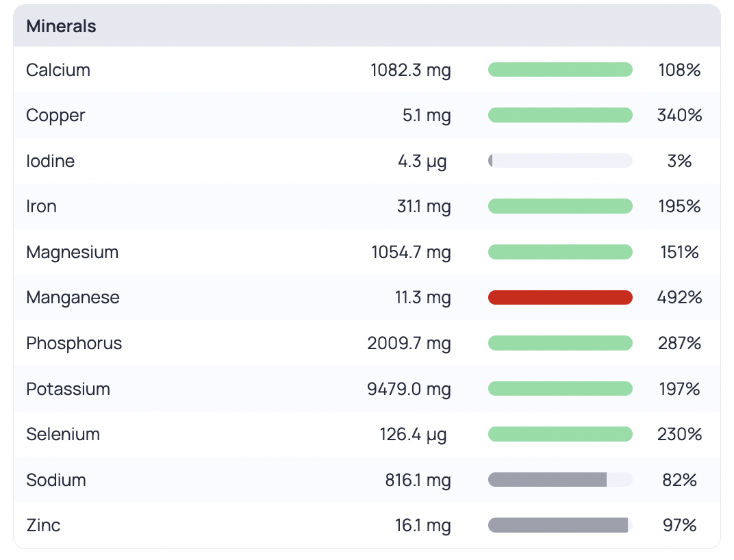This screenshot has height=560, width=734.
Task: Click the nearly empty Iodine progress bar
Action: tap(560, 161)
